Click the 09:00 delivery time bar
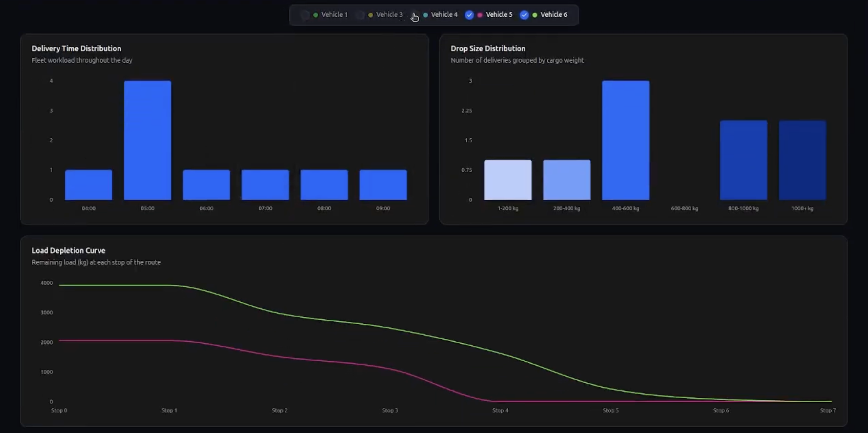Viewport: 868px width, 433px height. (383, 185)
